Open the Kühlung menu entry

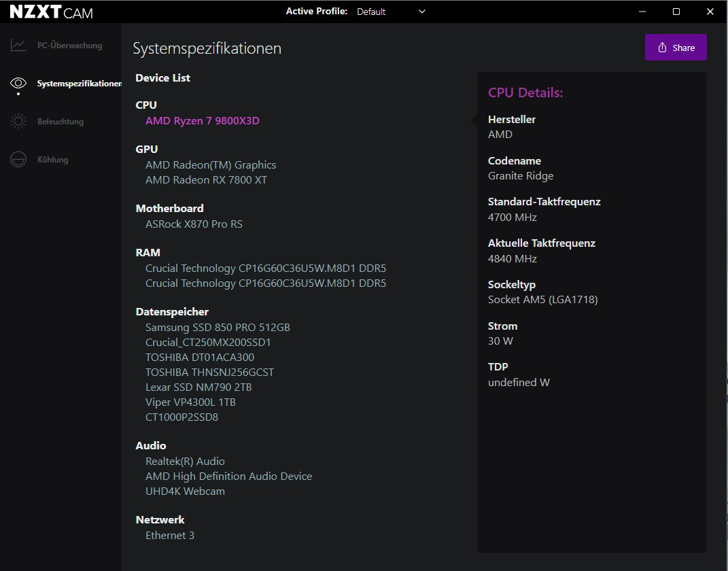tap(52, 160)
